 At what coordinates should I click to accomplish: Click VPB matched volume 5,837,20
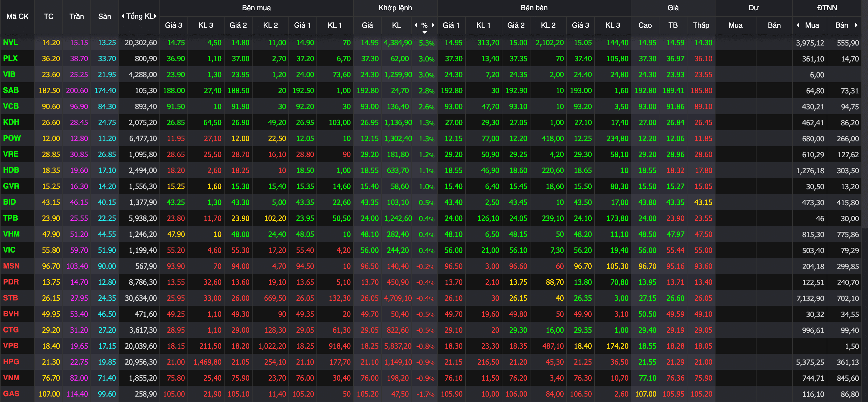(398, 346)
